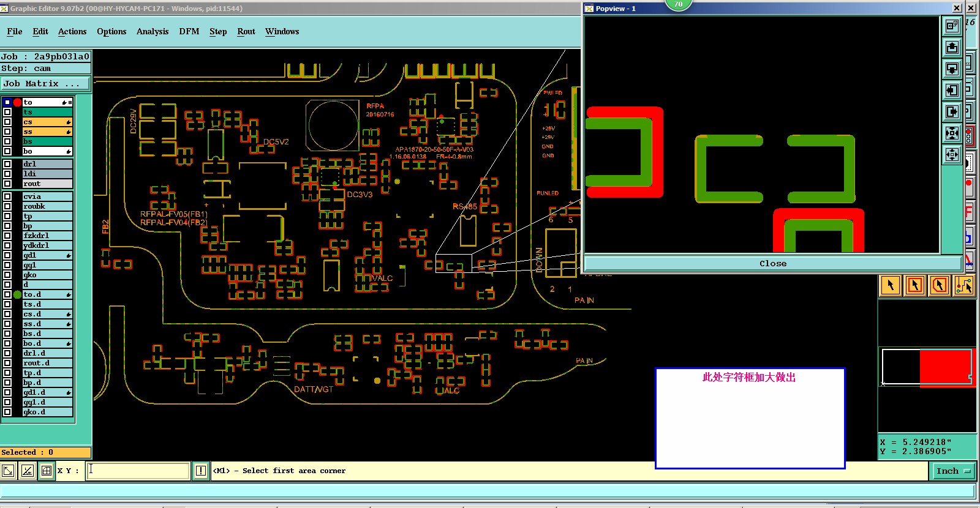
Task: Toggle the checkbox for layer drl
Action: tap(7, 164)
